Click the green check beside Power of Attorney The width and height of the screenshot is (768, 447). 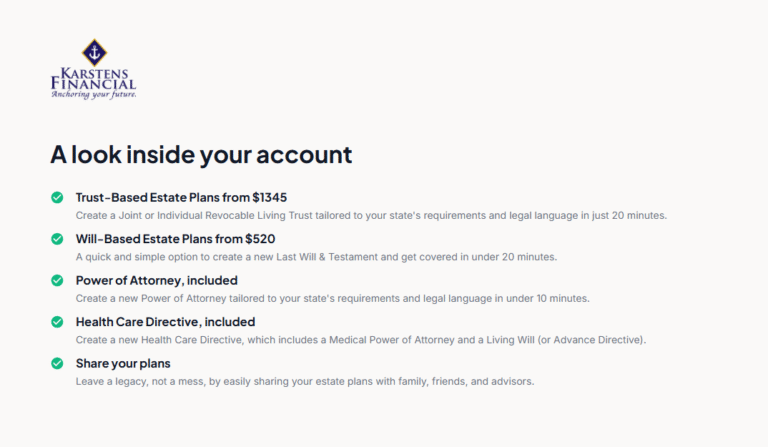[x=57, y=280]
